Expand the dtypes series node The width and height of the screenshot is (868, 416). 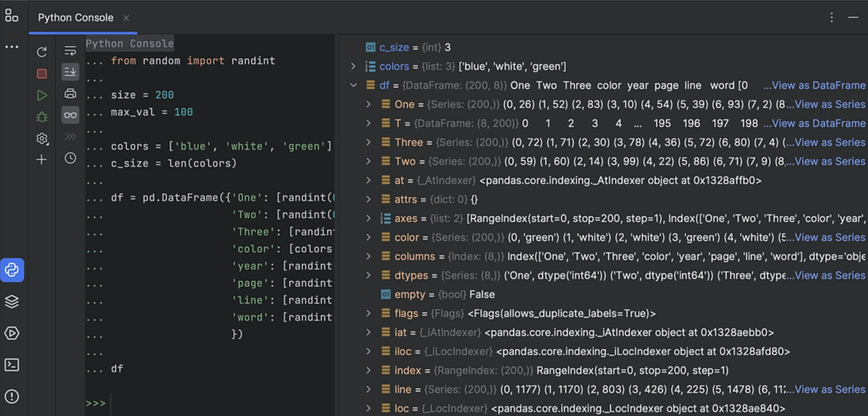pyautogui.click(x=369, y=275)
